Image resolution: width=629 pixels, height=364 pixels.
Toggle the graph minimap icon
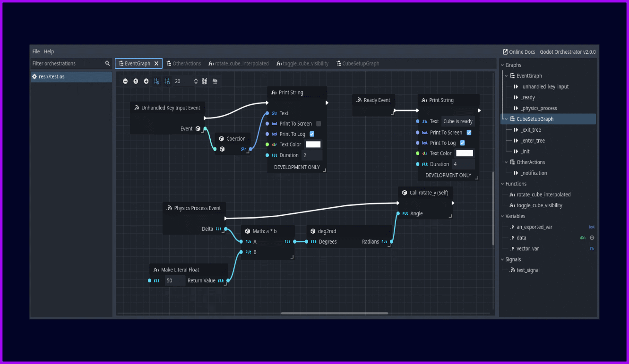point(204,81)
